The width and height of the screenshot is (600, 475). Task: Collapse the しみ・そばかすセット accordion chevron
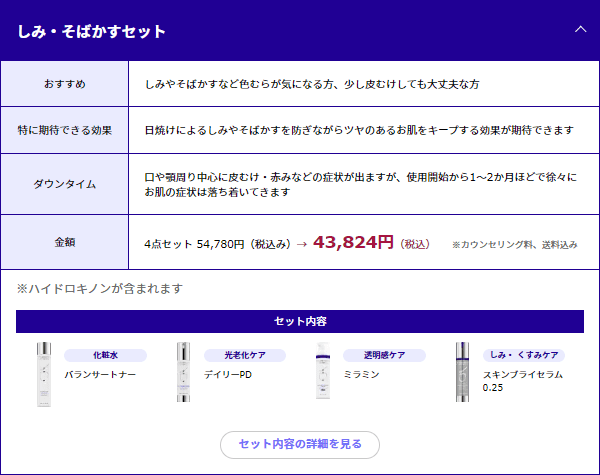pyautogui.click(x=580, y=30)
